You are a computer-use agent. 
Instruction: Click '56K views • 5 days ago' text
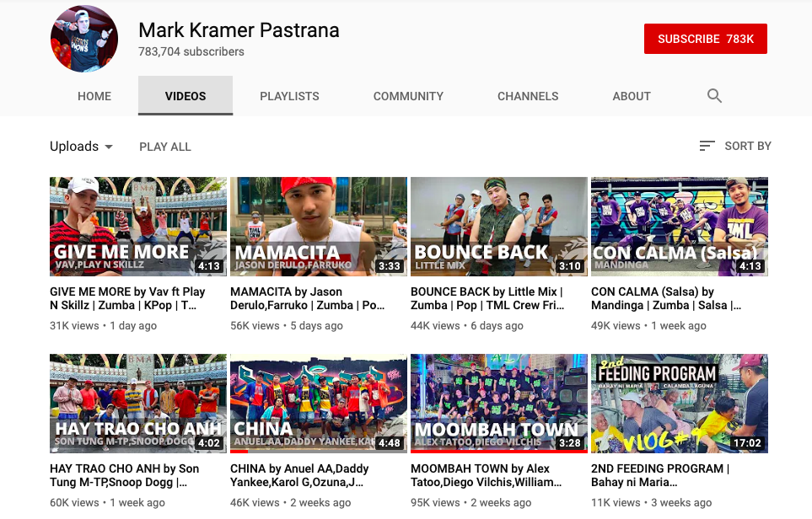(x=287, y=325)
